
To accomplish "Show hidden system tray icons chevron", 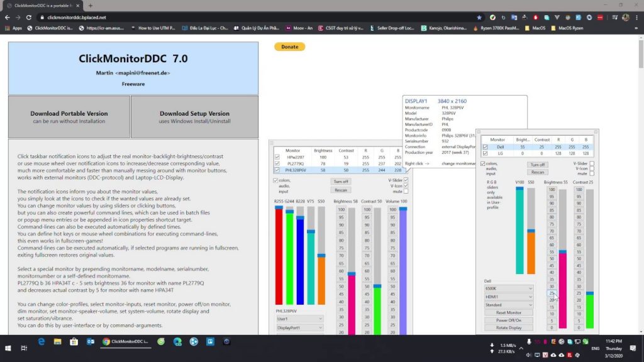I will 521,348.
